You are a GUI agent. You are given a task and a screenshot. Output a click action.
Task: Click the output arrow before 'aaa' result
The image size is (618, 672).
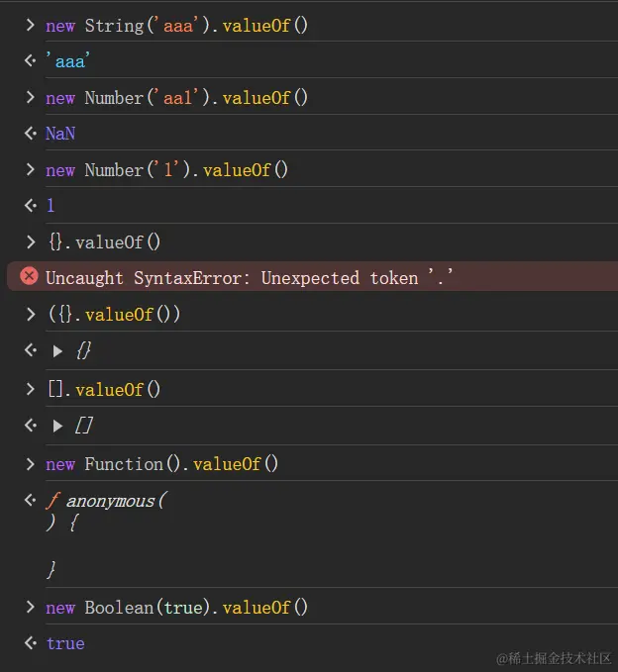pos(30,60)
